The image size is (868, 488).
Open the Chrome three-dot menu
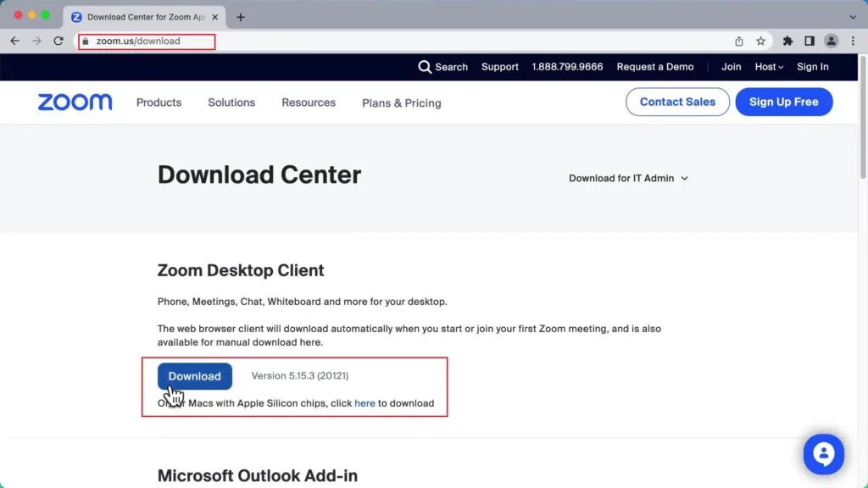(853, 41)
